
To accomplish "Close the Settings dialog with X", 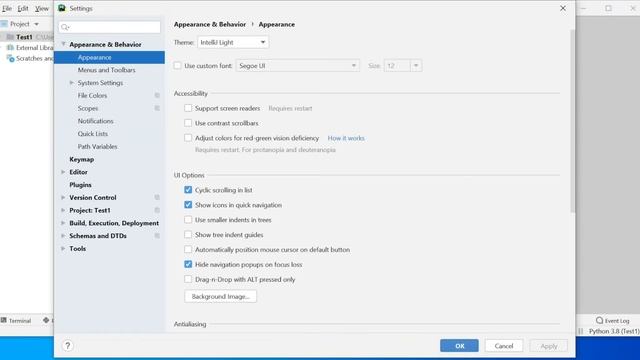I will [563, 8].
